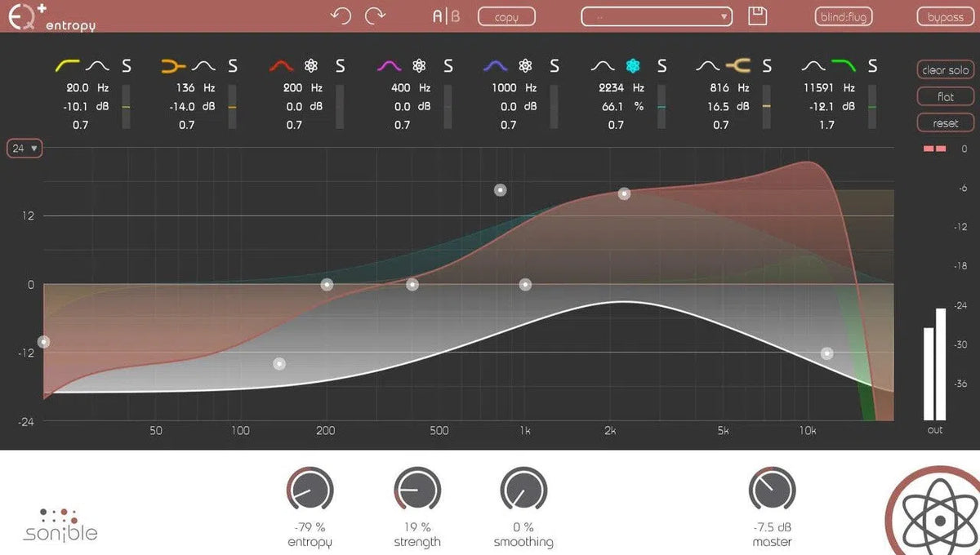Select the green high-cut icon on 11591 Hz band
980x555 pixels.
tap(843, 65)
